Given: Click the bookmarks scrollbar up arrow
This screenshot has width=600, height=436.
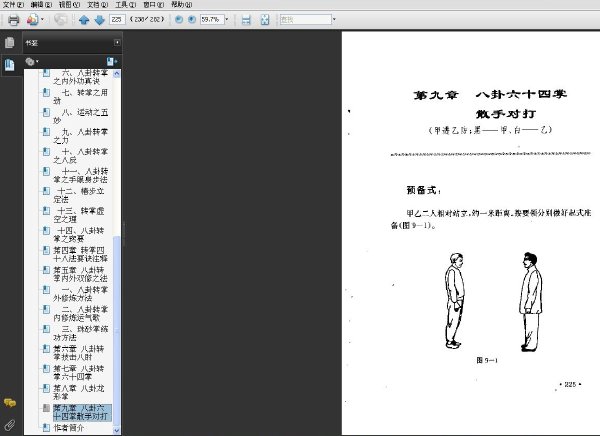Looking at the screenshot, I should click(117, 74).
